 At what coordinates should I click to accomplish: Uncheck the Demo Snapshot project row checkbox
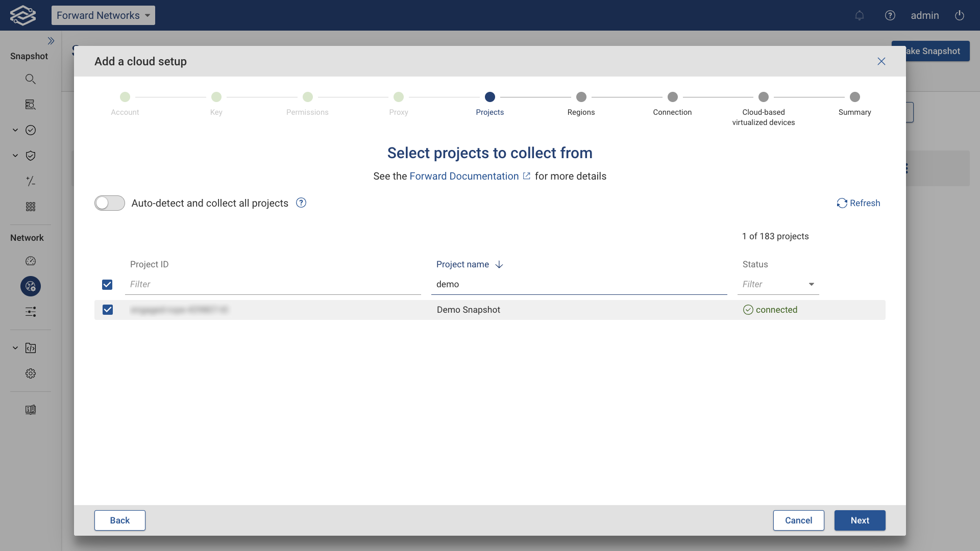(x=108, y=310)
